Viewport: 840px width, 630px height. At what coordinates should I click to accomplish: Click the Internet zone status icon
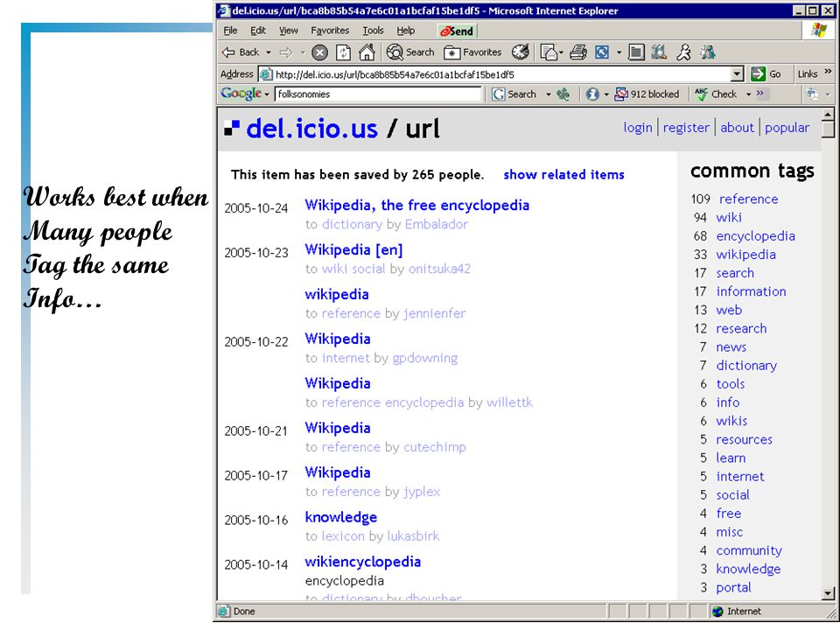(717, 612)
